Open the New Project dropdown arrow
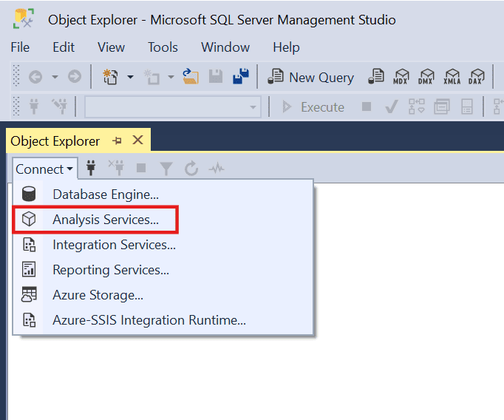 pos(131,77)
